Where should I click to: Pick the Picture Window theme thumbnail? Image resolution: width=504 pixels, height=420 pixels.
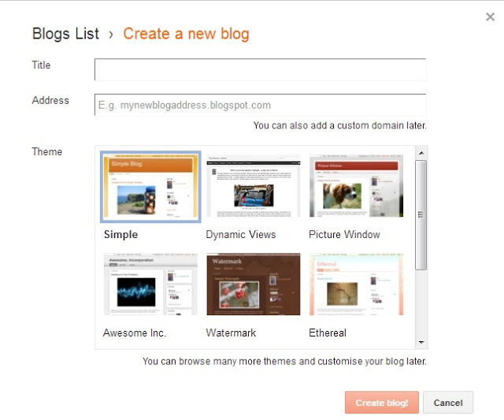tap(356, 187)
